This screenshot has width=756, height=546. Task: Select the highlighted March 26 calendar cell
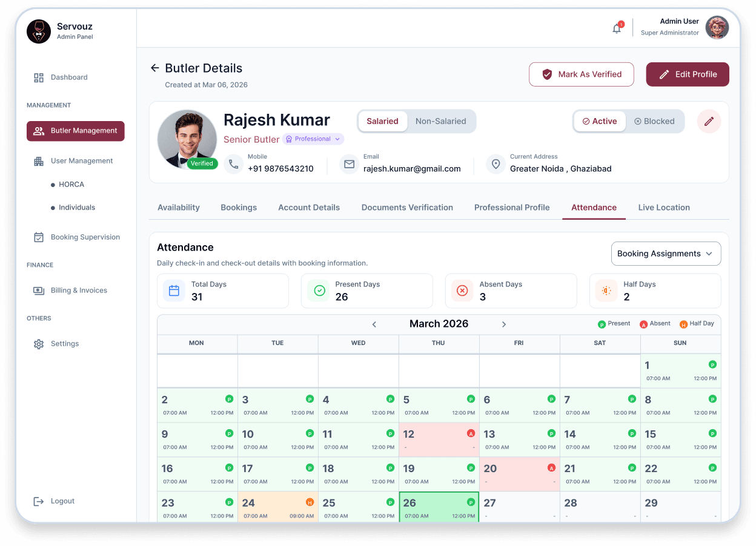tap(439, 507)
